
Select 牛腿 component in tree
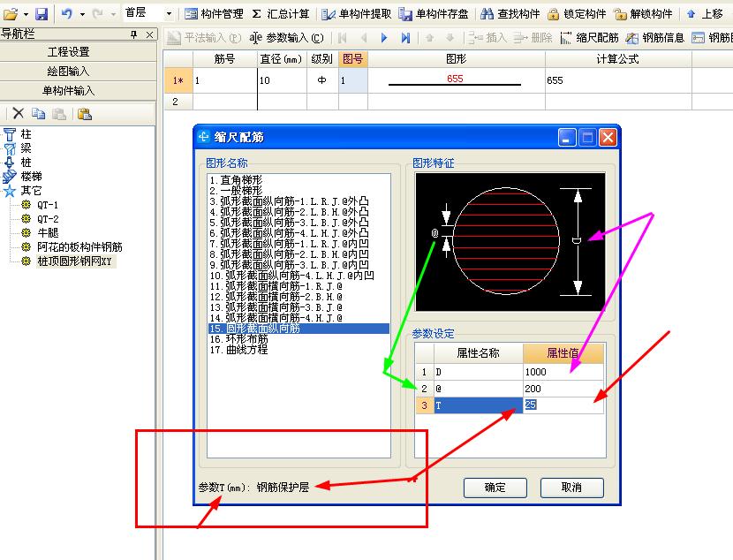[x=48, y=233]
